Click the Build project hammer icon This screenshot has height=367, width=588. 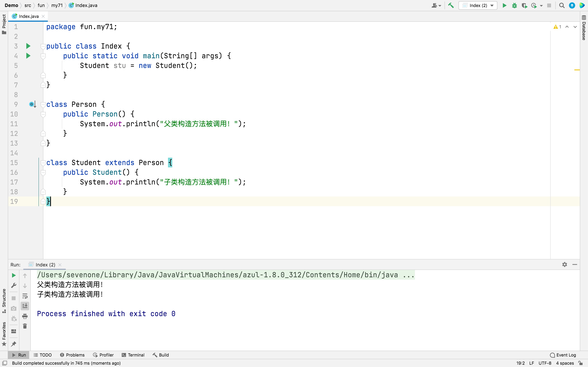click(451, 5)
